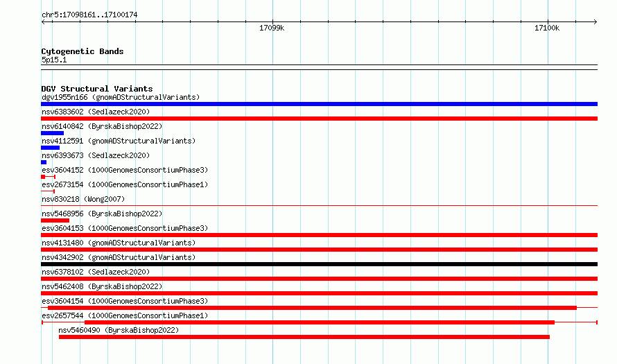
Task: Click the right arrow of the ruler
Action: pyautogui.click(x=596, y=22)
